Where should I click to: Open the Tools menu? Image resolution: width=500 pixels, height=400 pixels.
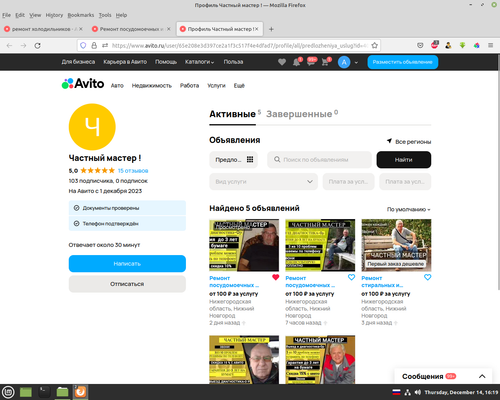pos(105,15)
